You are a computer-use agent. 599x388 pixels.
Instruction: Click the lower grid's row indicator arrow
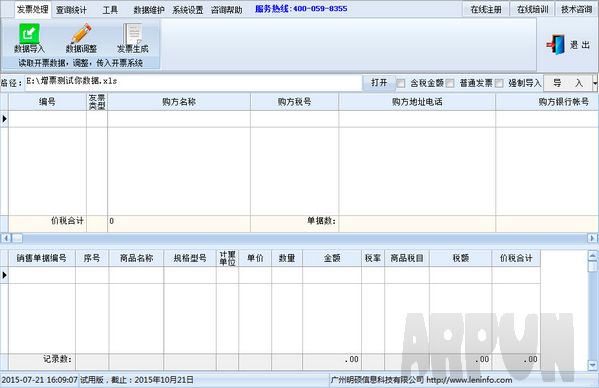tap(5, 275)
